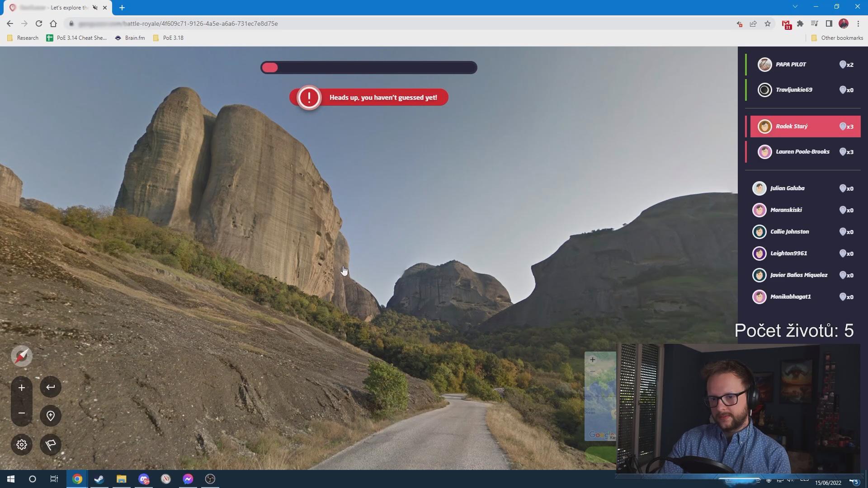868x488 pixels.
Task: Click the compass icon in street view
Action: tap(21, 356)
